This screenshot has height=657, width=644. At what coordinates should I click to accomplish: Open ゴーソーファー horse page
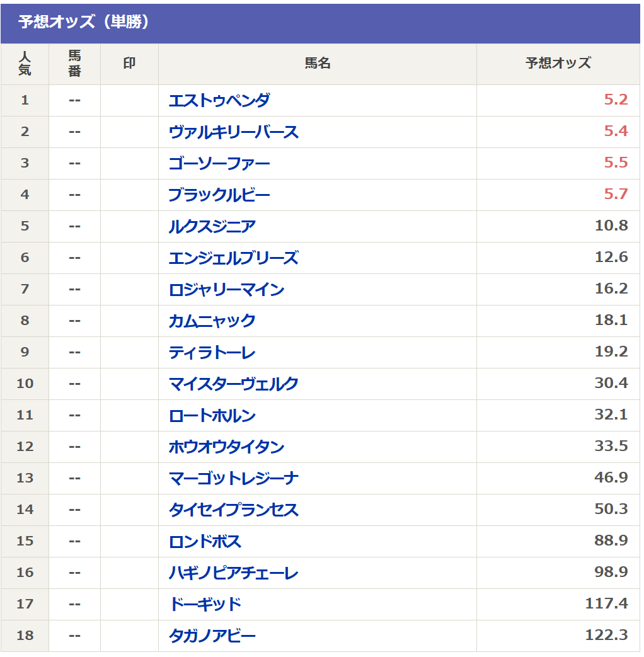(219, 163)
